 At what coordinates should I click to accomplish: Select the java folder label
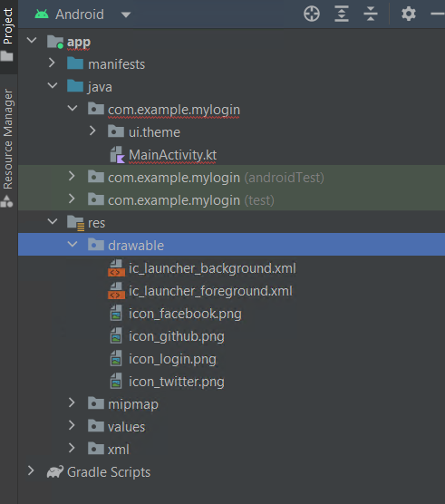tap(100, 87)
